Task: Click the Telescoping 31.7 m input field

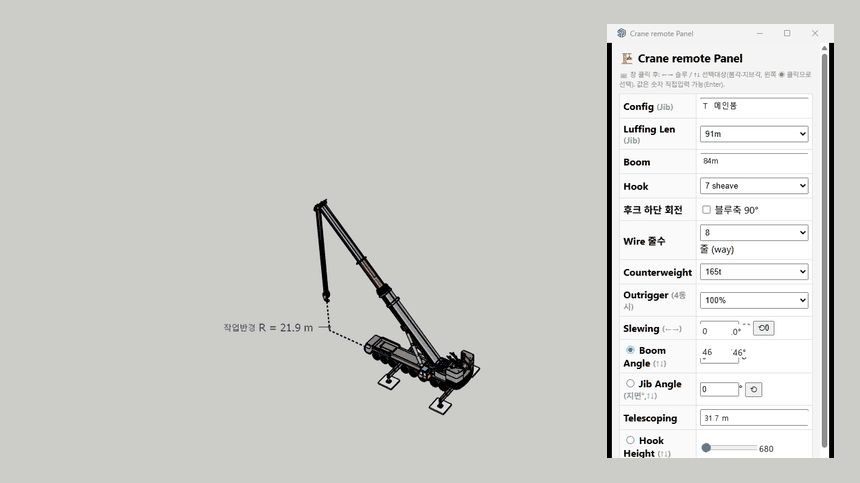Action: [x=754, y=418]
